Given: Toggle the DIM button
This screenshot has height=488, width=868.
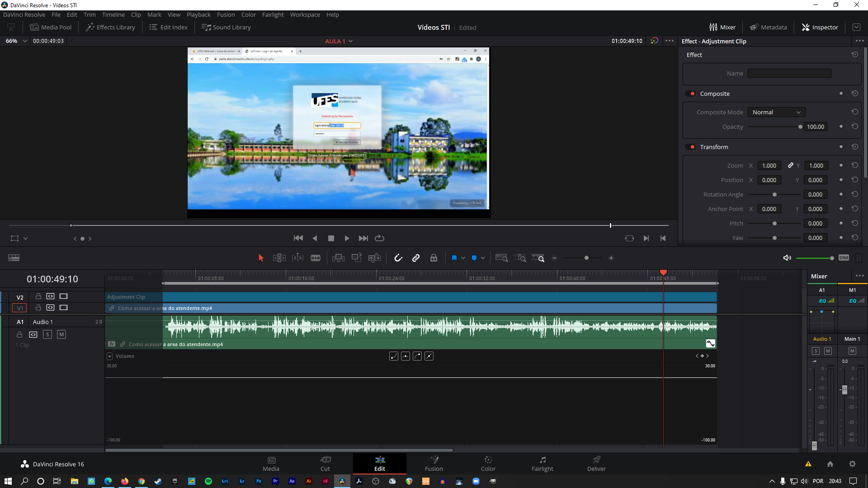Looking at the screenshot, I should [844, 258].
